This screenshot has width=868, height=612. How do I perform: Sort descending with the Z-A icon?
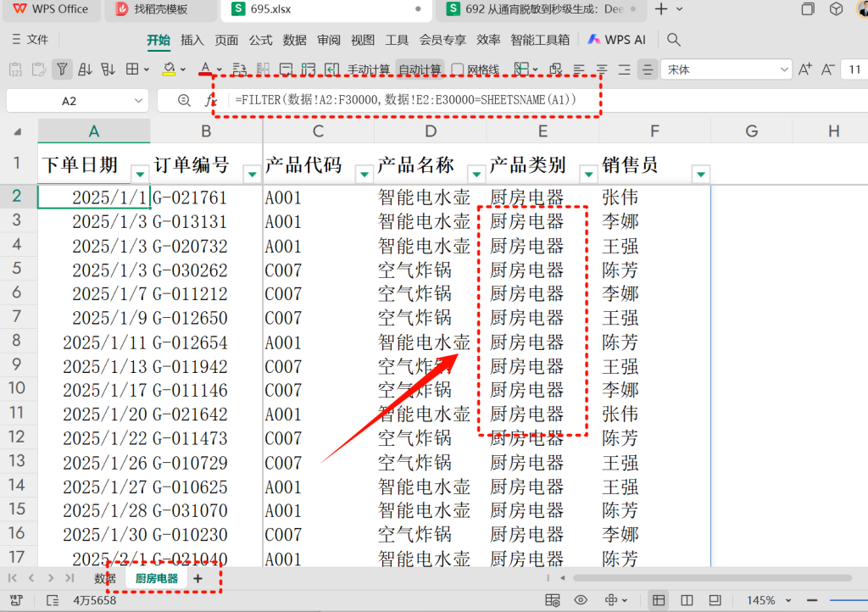[108, 70]
